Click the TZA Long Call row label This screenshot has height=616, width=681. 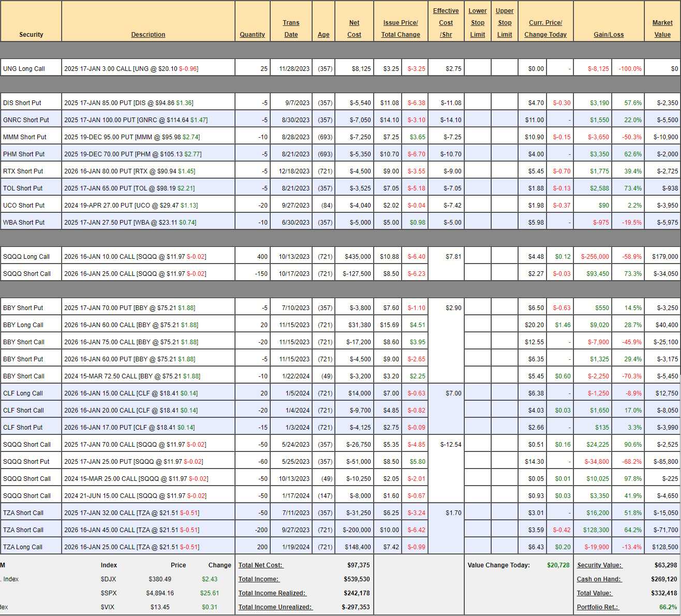pos(23,547)
